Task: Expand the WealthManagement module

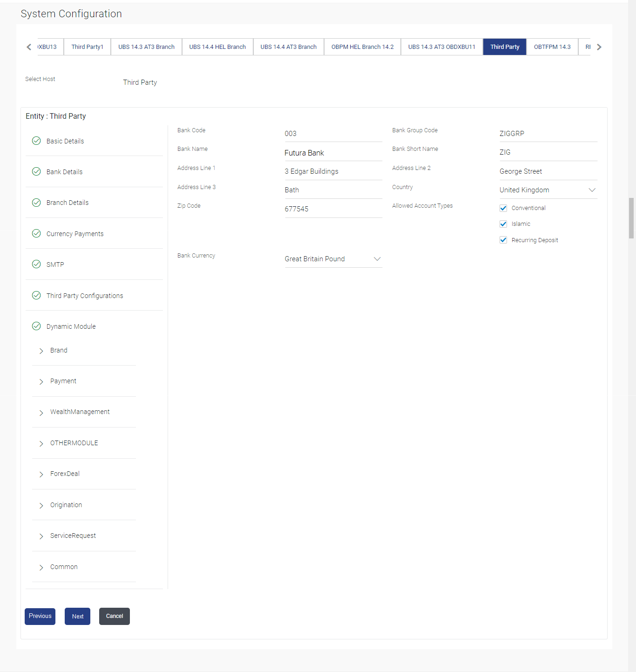Action: pos(41,413)
